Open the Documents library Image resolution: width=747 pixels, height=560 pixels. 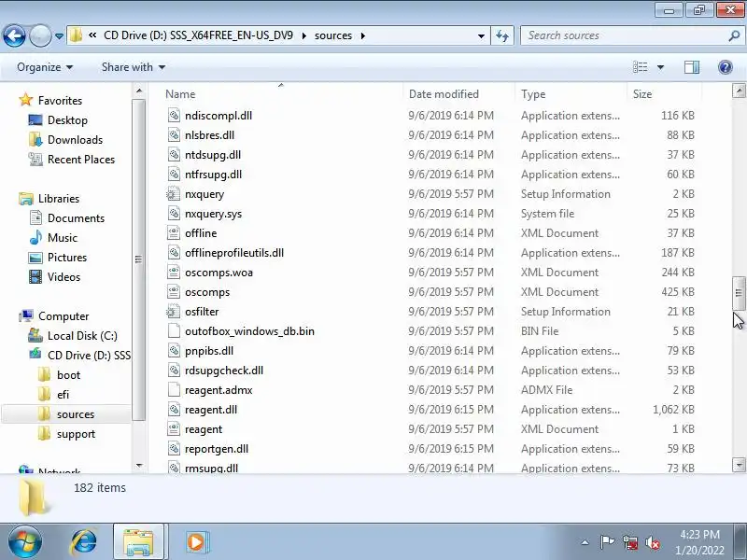[x=76, y=218]
